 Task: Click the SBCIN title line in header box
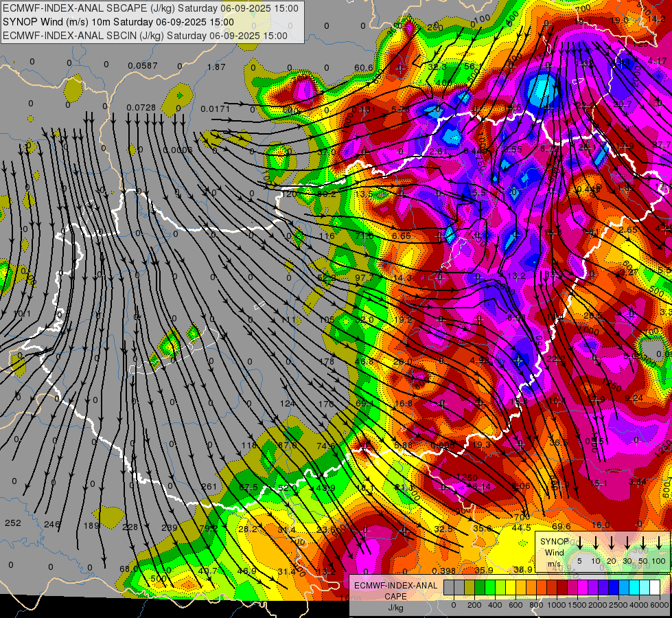[145, 36]
